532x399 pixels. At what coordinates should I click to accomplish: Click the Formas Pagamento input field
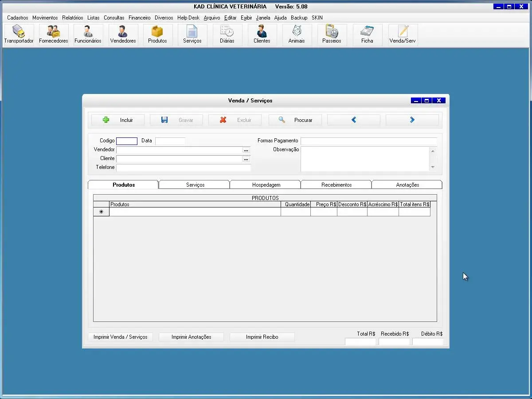[x=368, y=141]
